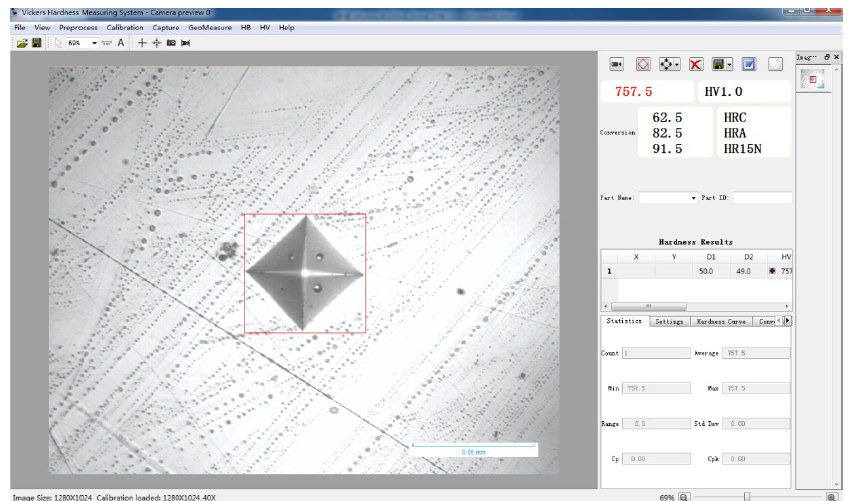Open file with folder icon

pos(22,43)
